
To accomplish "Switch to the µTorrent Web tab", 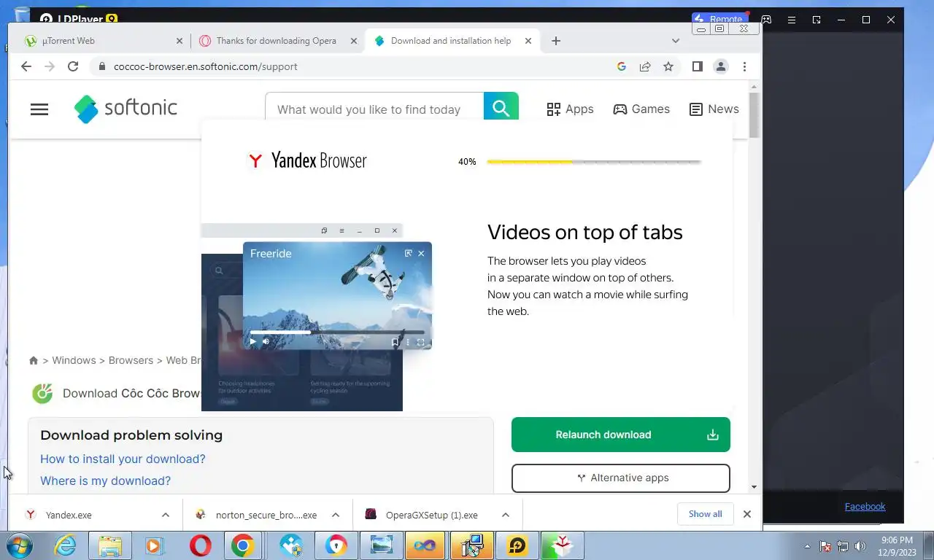I will pos(102,41).
